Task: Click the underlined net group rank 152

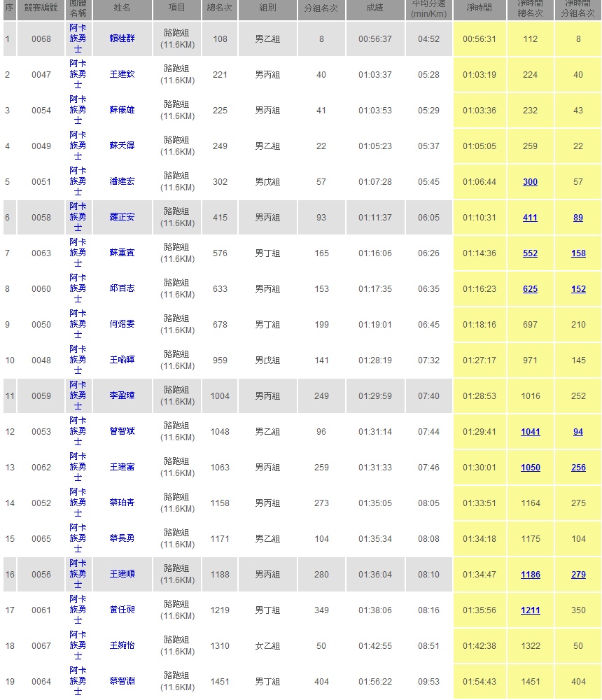Action: coord(578,289)
